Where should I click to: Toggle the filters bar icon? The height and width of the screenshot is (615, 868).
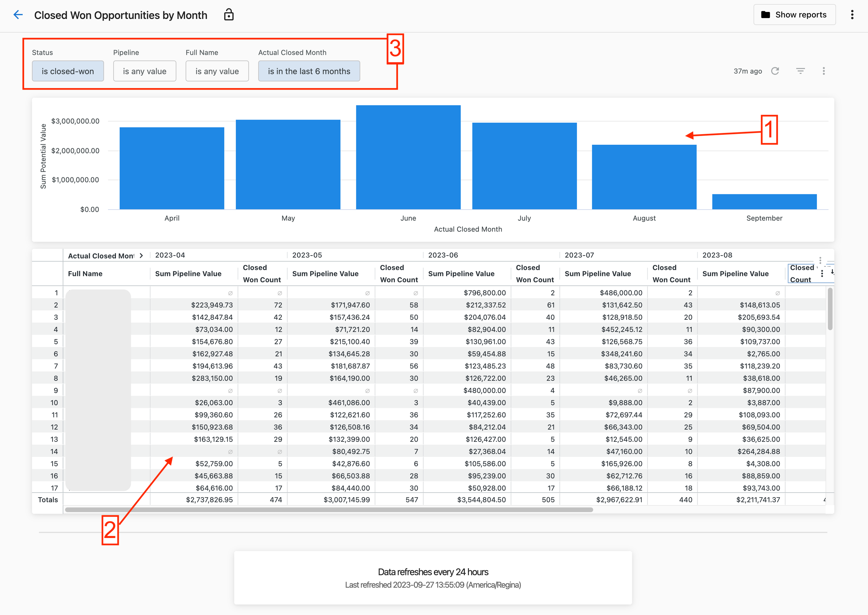[800, 71]
